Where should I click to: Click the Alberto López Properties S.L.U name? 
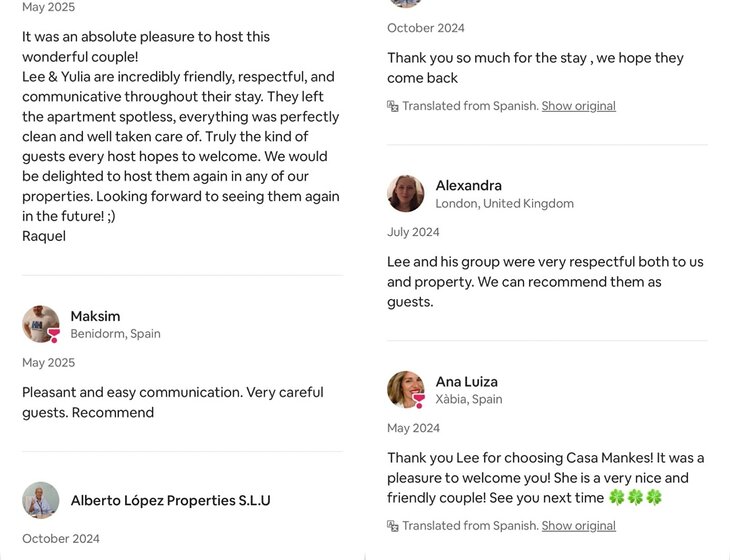pyautogui.click(x=170, y=500)
